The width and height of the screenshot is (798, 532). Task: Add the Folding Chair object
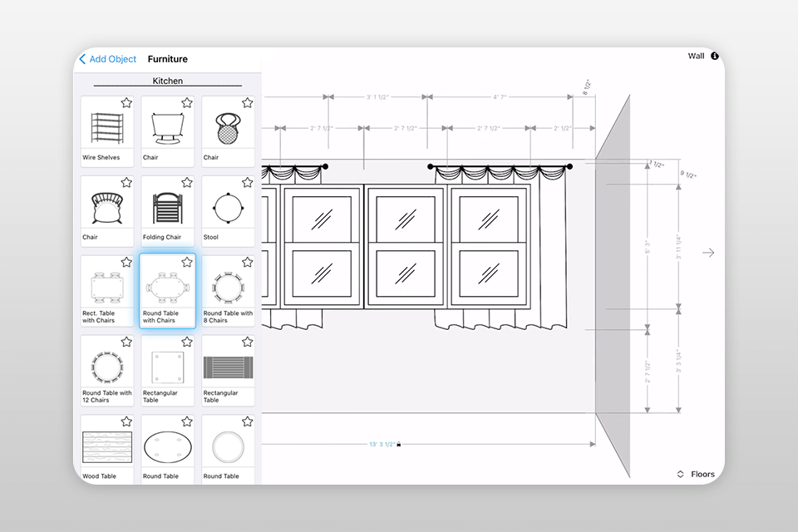pyautogui.click(x=167, y=211)
